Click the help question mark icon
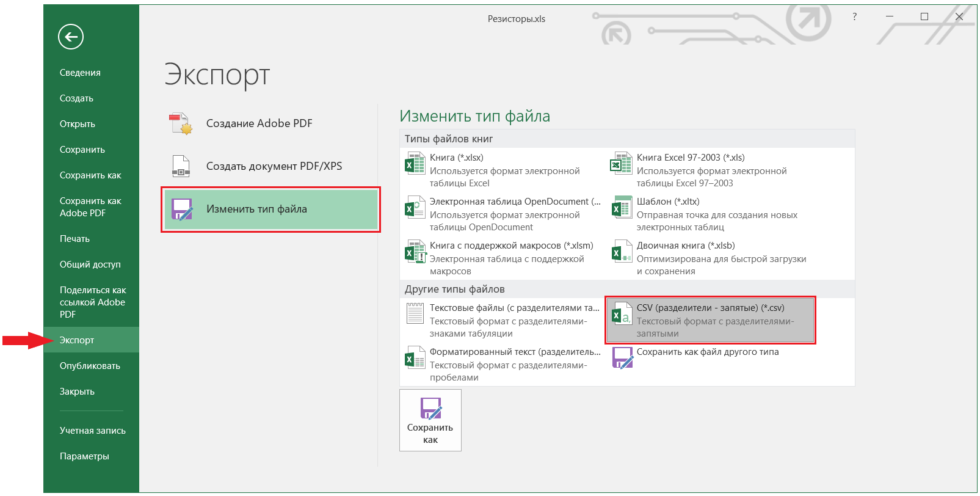Viewport: 980px width, 496px height. tap(854, 16)
